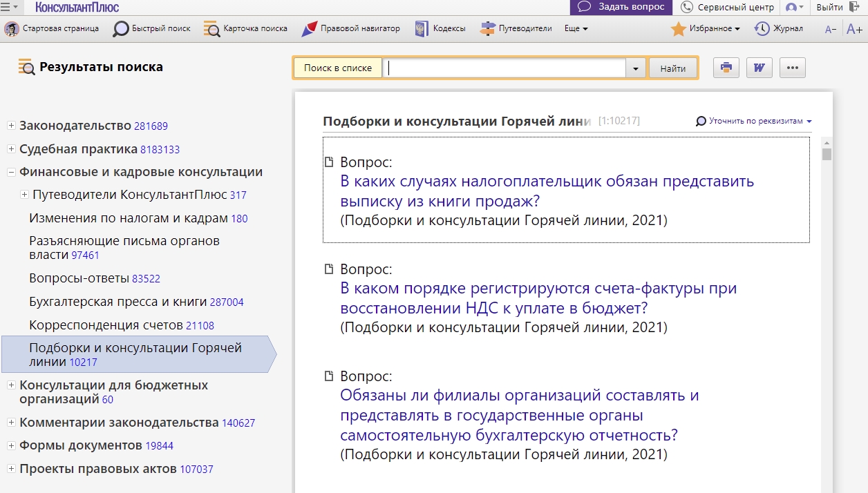Click scrollbar up arrow in results list
This screenshot has width=868, height=493.
pyautogui.click(x=827, y=142)
